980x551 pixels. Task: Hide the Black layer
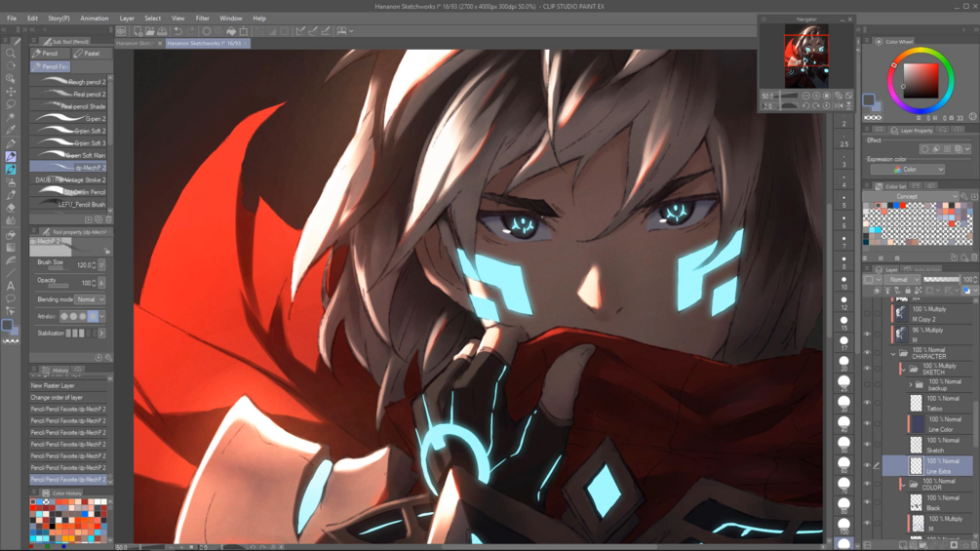point(867,502)
